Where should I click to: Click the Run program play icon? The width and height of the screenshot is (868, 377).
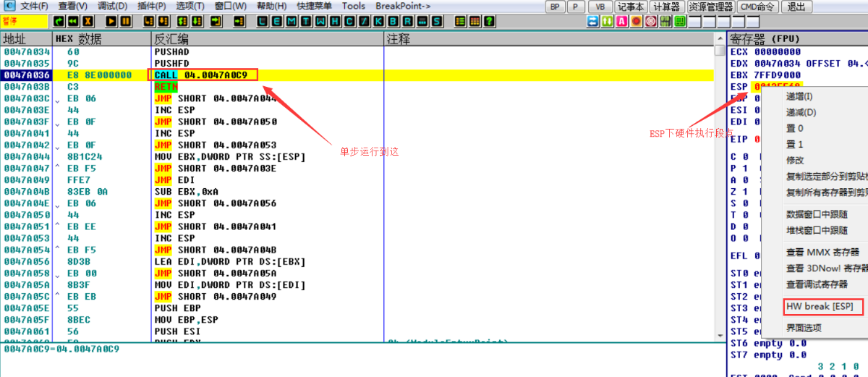tap(111, 21)
